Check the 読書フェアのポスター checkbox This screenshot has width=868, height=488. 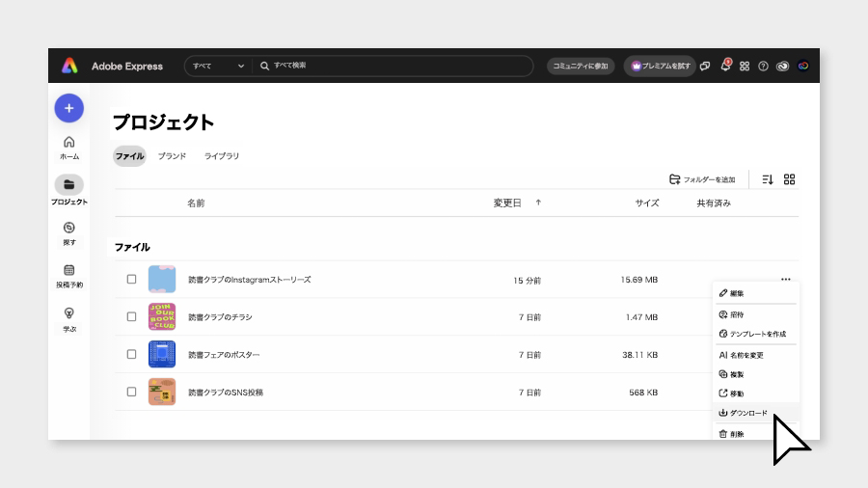pyautogui.click(x=131, y=354)
